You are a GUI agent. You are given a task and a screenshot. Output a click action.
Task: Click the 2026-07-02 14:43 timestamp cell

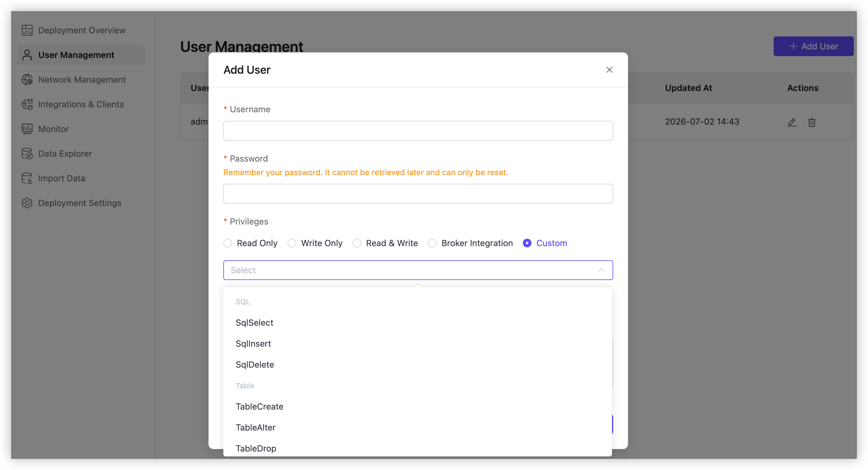coord(702,122)
